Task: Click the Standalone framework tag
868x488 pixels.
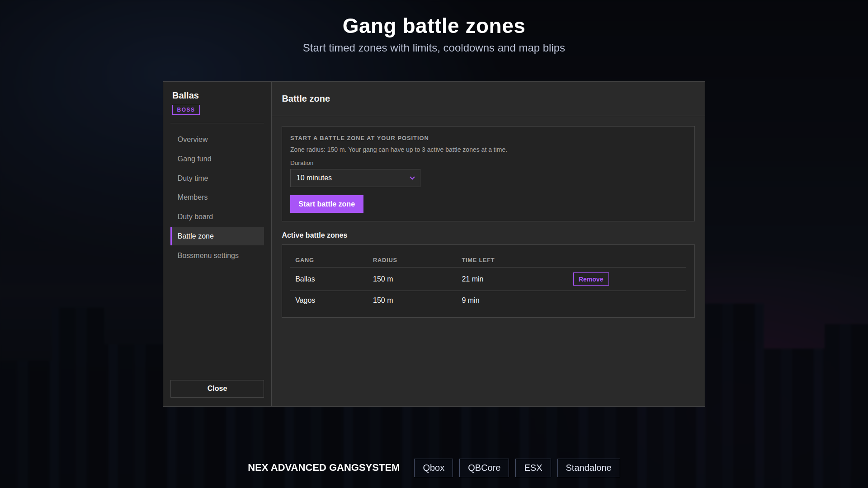Action: tap(588, 468)
